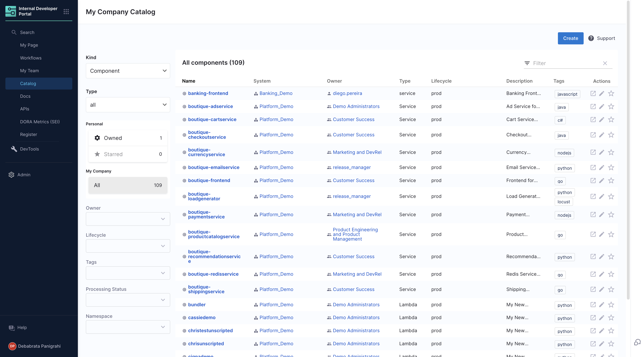Open boutique-cartservice in new window icon

click(x=593, y=120)
